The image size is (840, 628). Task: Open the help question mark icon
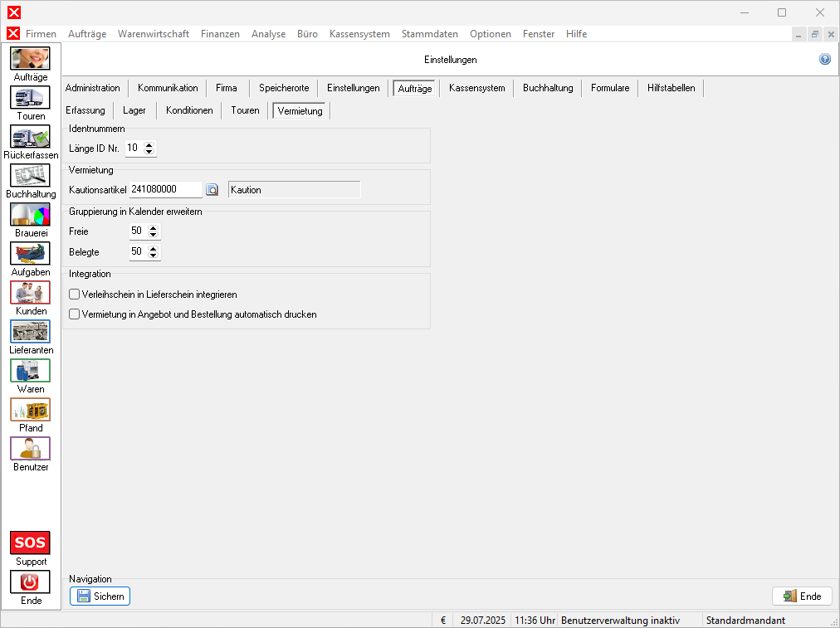824,60
